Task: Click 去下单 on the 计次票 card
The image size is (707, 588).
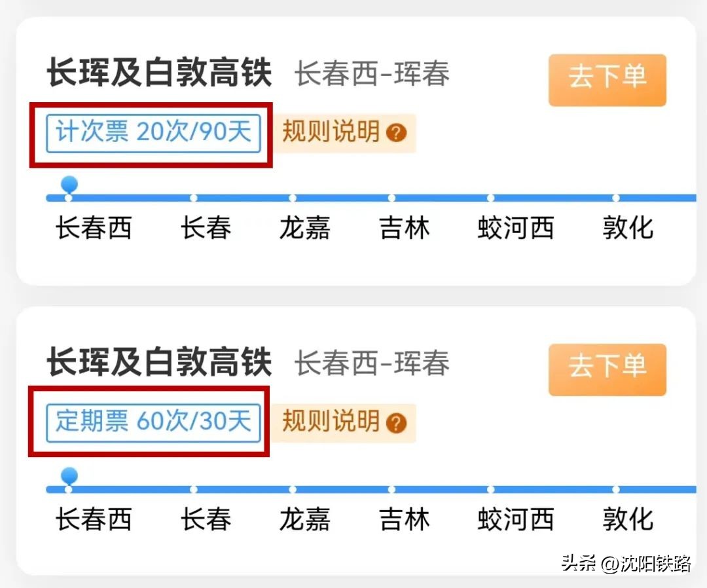Action: tap(607, 79)
